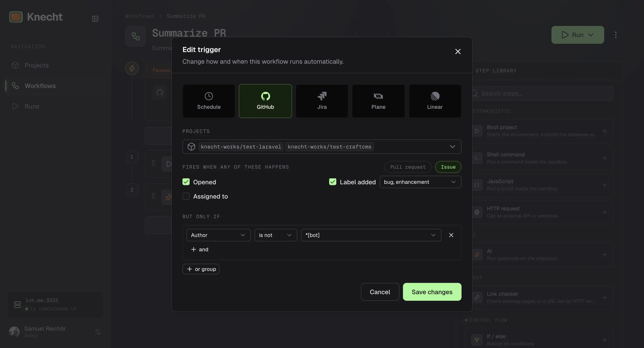Select the Linear trigger tab
The height and width of the screenshot is (348, 644).
click(x=435, y=101)
